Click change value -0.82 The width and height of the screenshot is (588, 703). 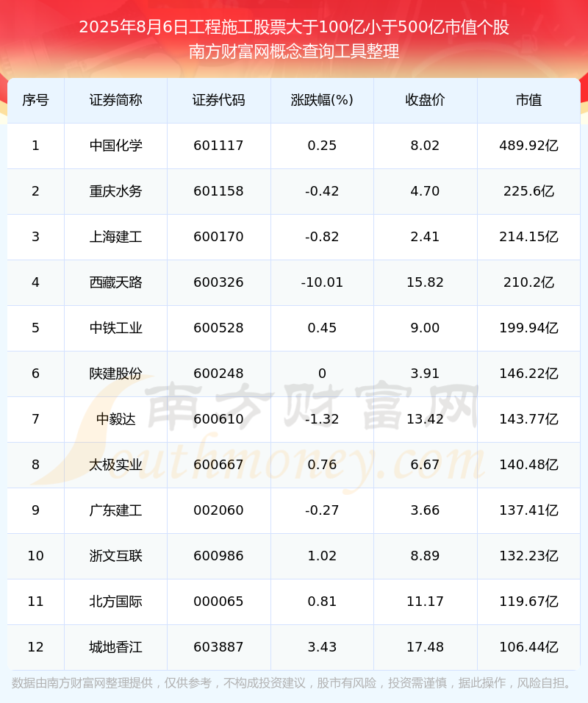(322, 237)
